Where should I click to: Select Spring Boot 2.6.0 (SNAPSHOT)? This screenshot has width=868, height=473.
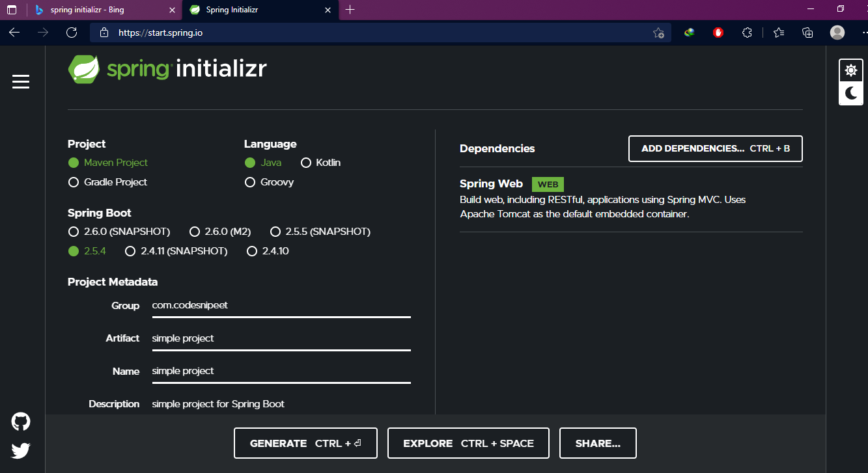119,232
